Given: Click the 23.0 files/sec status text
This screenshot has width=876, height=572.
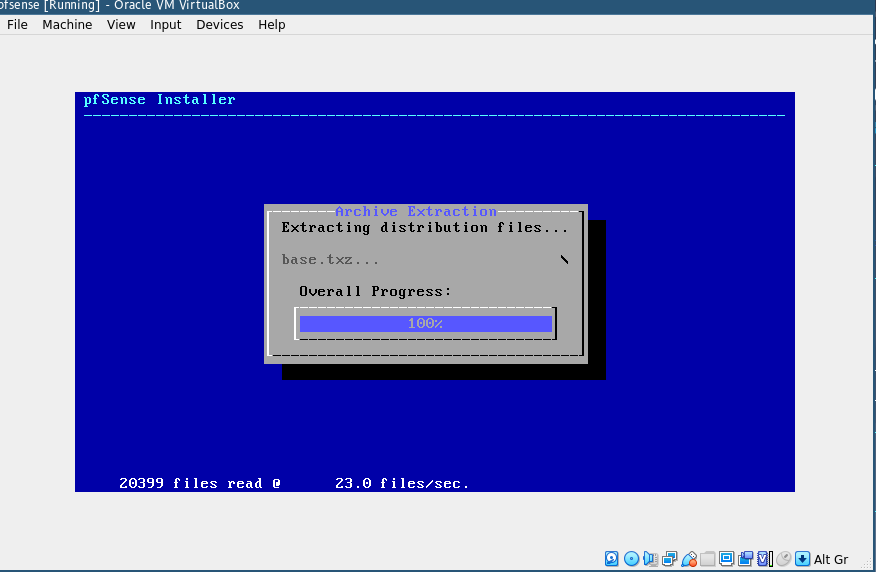Looking at the screenshot, I should coord(402,483).
